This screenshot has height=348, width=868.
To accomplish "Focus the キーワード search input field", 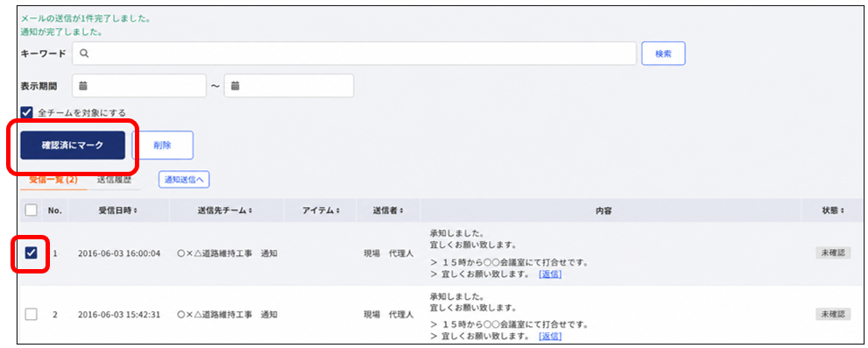I will coord(354,53).
